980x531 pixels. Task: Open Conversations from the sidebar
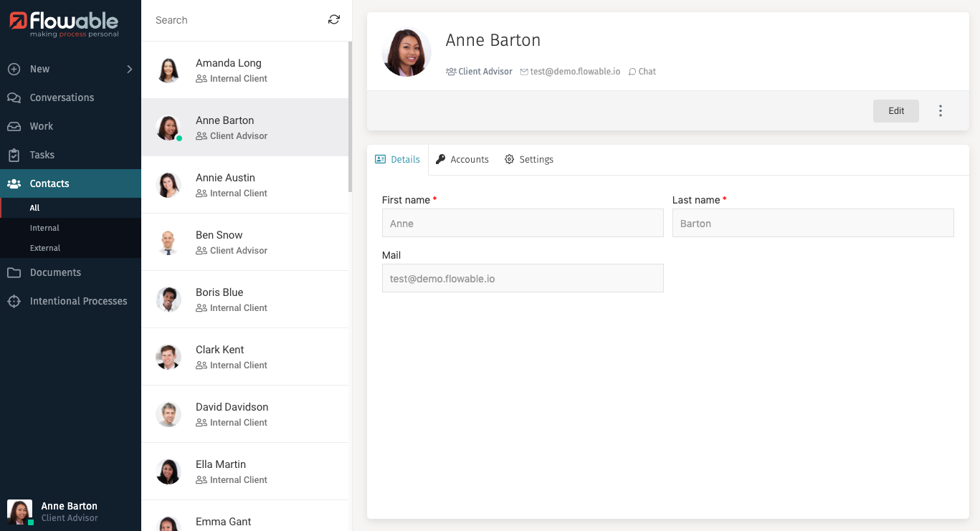tap(62, 97)
